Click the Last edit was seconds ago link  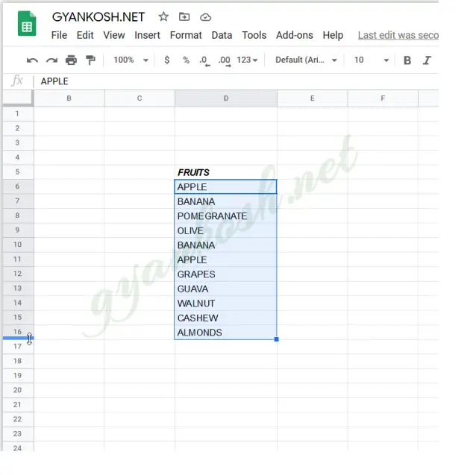(x=398, y=35)
